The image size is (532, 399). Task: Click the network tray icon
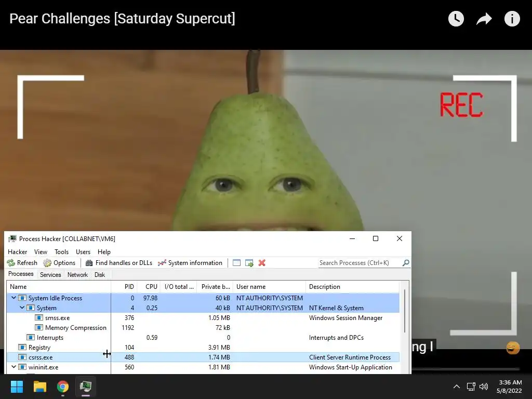point(471,387)
